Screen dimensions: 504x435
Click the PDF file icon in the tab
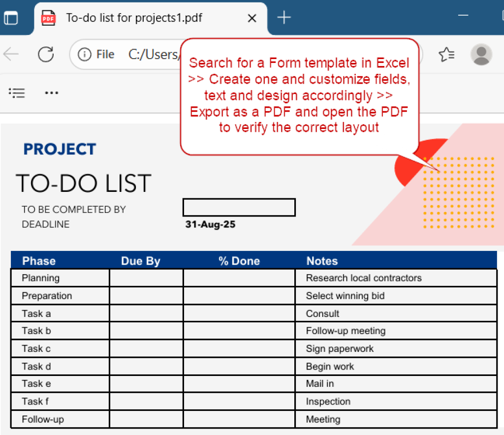tap(48, 17)
